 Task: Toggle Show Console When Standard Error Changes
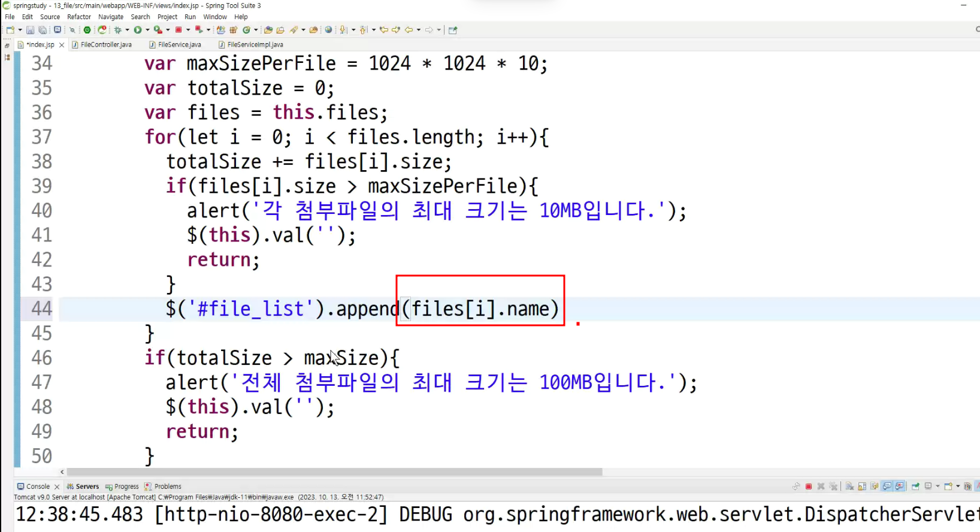[900, 486]
